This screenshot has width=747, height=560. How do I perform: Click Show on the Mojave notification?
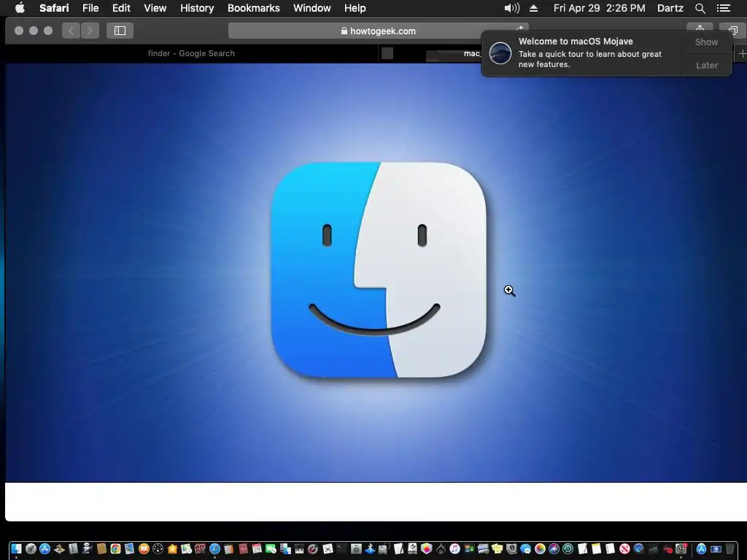coord(706,42)
